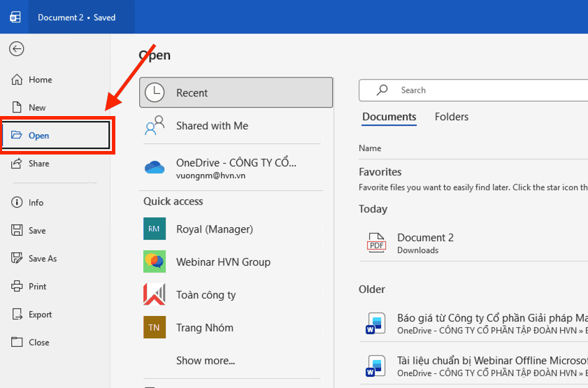Viewport: 588px width, 388px height.
Task: Click the blank page icon beside New
Action: 17,107
